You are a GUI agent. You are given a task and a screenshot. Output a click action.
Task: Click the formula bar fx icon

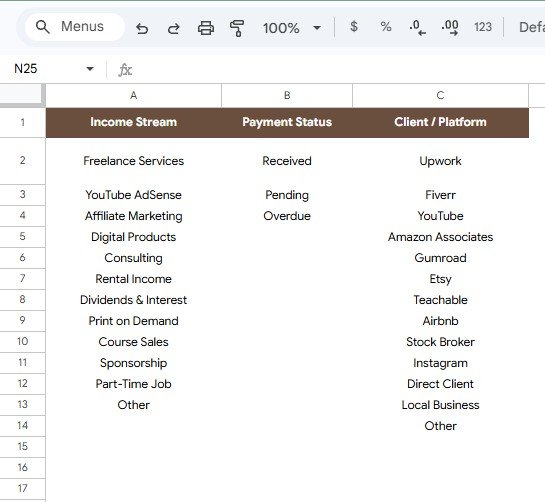click(x=125, y=70)
